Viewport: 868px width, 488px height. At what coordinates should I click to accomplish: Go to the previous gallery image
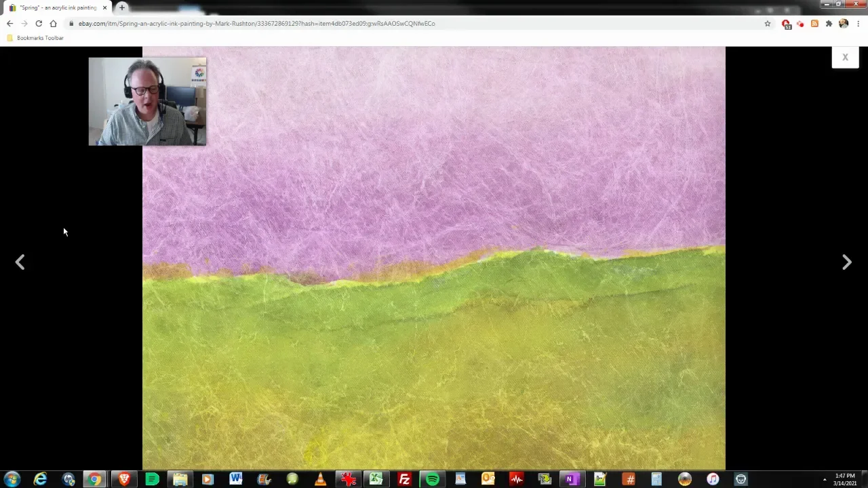pos(20,262)
